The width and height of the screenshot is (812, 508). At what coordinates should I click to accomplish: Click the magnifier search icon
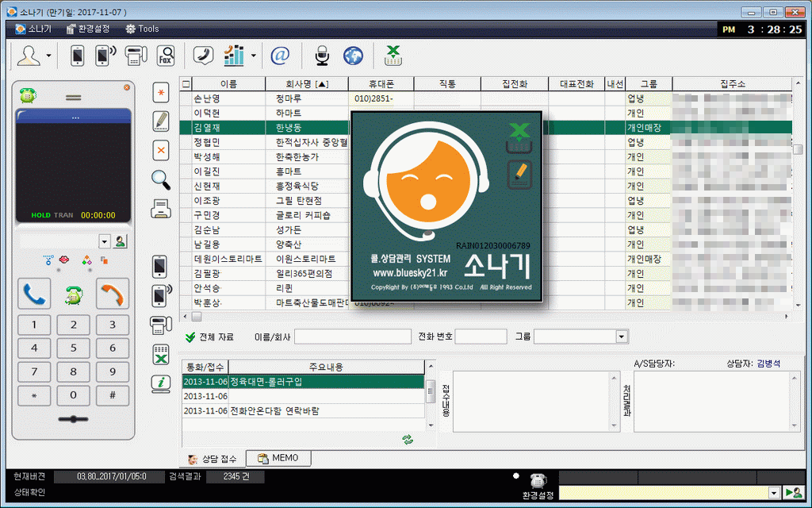coord(161,180)
